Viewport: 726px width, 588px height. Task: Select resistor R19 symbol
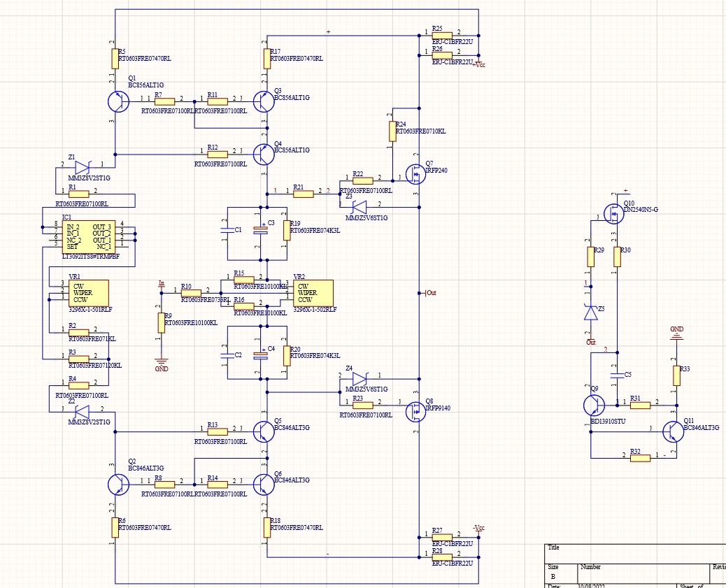pyautogui.click(x=287, y=230)
